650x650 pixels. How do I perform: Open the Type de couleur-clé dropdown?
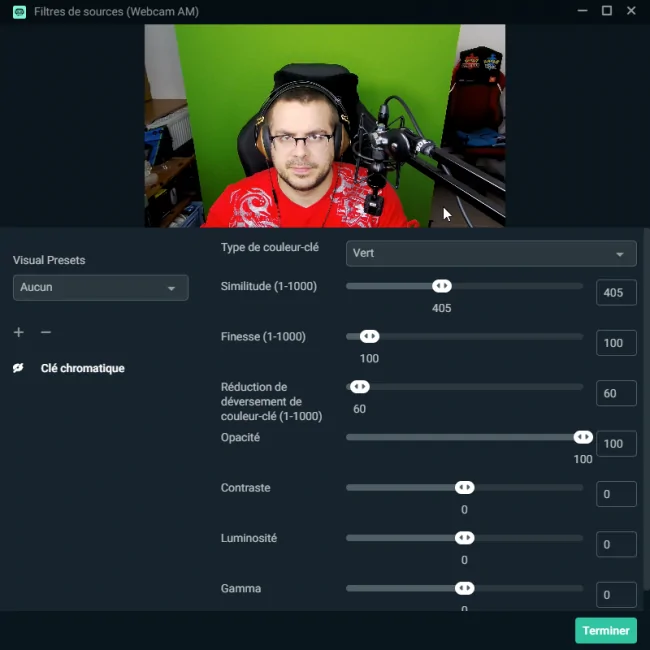point(491,253)
